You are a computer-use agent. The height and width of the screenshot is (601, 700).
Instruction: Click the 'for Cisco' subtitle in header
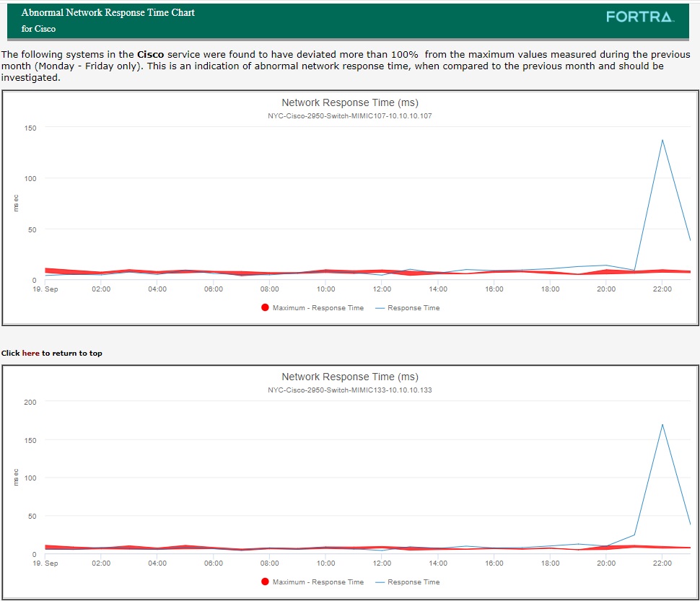tap(38, 29)
